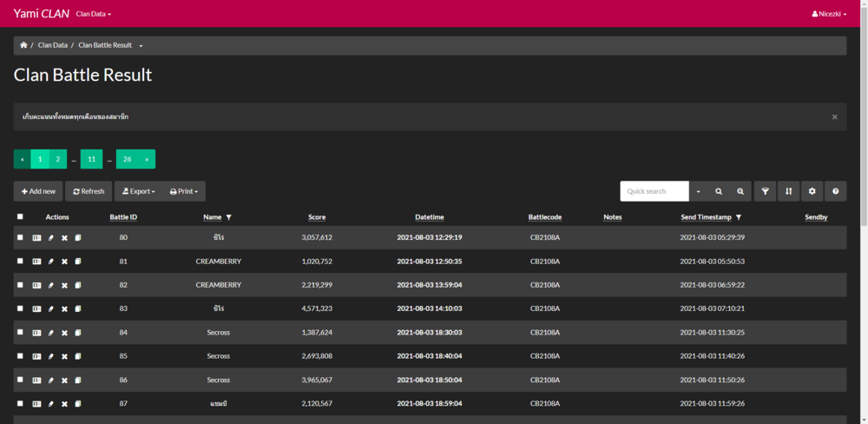The width and height of the screenshot is (868, 424).
Task: Expand the Print dropdown
Action: click(x=183, y=191)
